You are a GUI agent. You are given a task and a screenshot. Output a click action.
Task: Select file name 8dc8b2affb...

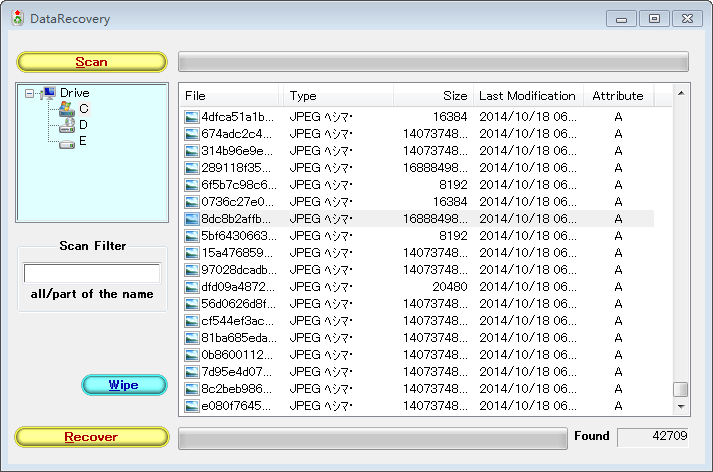tap(236, 219)
